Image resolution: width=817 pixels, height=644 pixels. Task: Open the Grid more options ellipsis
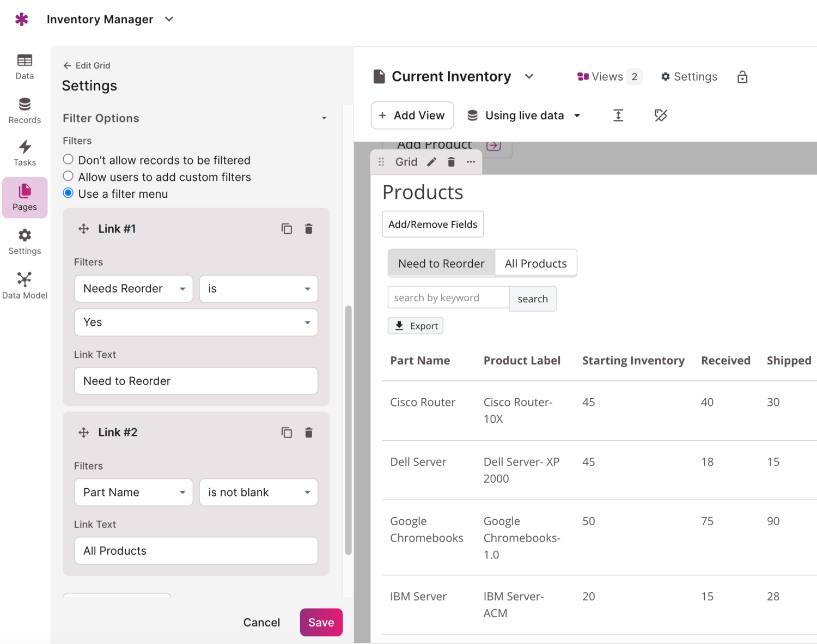pos(471,162)
